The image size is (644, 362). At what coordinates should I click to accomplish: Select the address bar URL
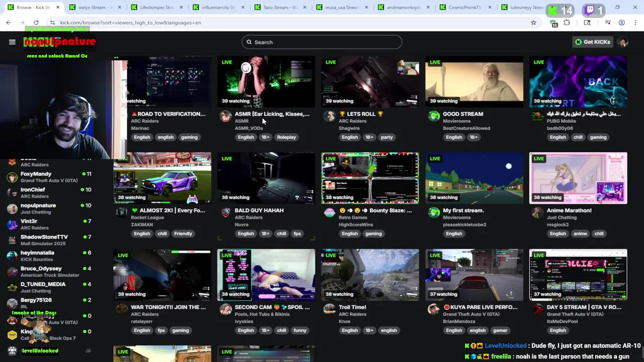pyautogui.click(x=130, y=23)
